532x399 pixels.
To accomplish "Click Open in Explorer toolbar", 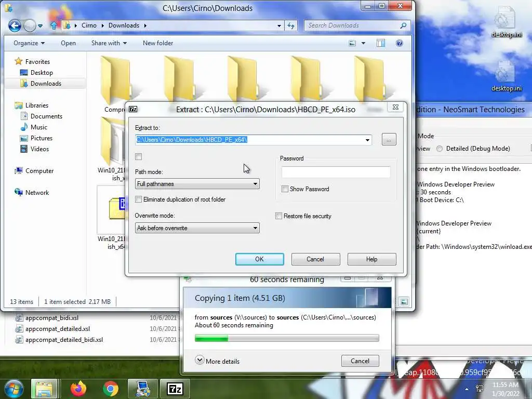I will (68, 43).
